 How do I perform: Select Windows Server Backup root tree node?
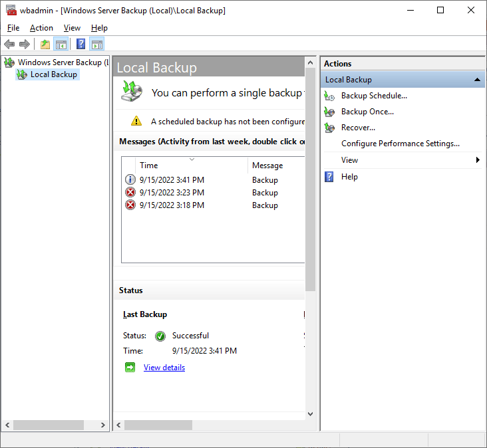[60, 62]
